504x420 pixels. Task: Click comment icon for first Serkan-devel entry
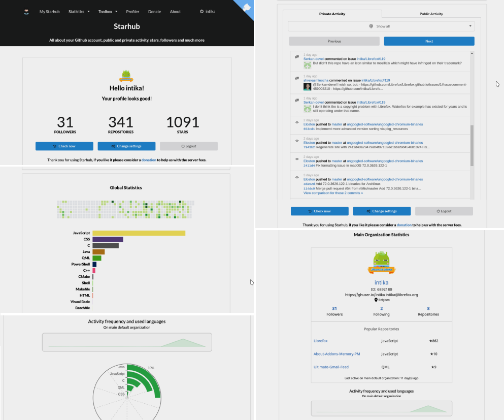point(297,57)
